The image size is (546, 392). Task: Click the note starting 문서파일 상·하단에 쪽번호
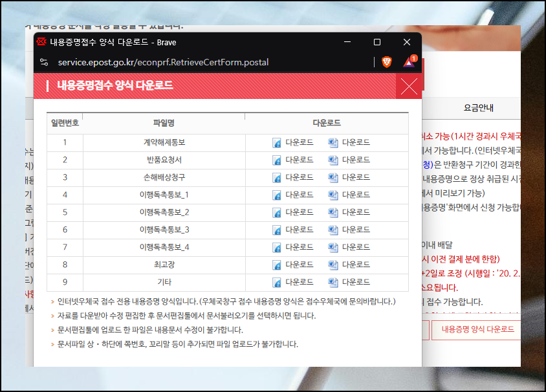tap(178, 344)
